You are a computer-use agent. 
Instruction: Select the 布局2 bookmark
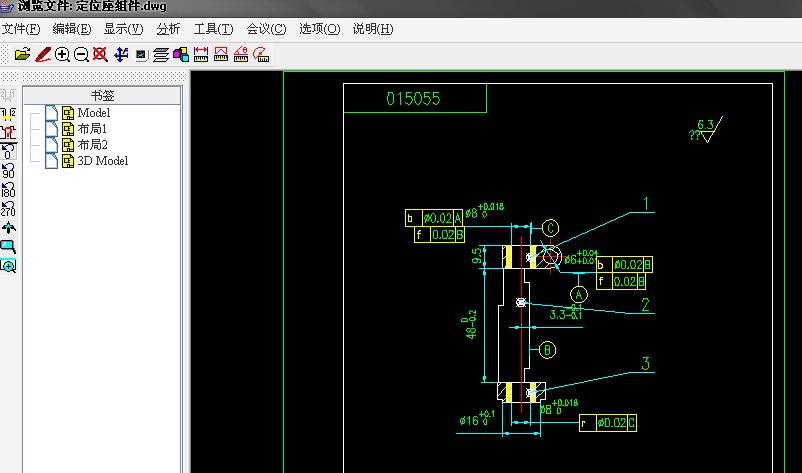tap(92, 144)
